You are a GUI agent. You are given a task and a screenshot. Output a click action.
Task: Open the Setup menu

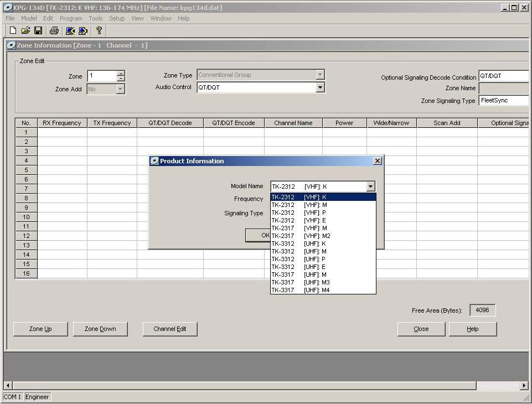point(117,18)
